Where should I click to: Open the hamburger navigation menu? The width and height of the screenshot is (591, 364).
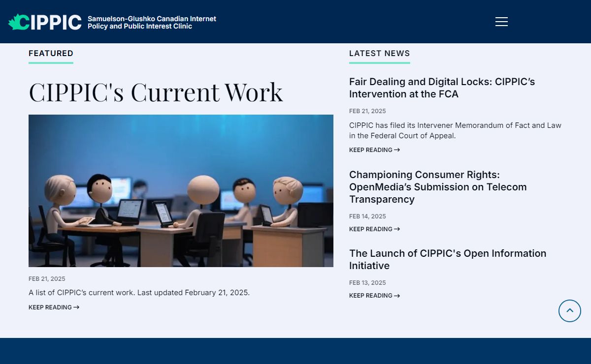[501, 22]
